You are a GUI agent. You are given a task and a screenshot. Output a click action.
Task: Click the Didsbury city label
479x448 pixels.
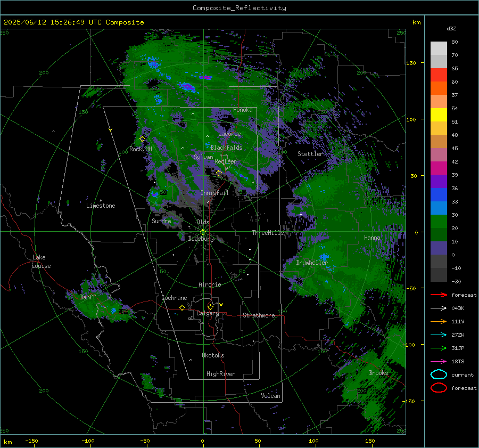tap(201, 239)
